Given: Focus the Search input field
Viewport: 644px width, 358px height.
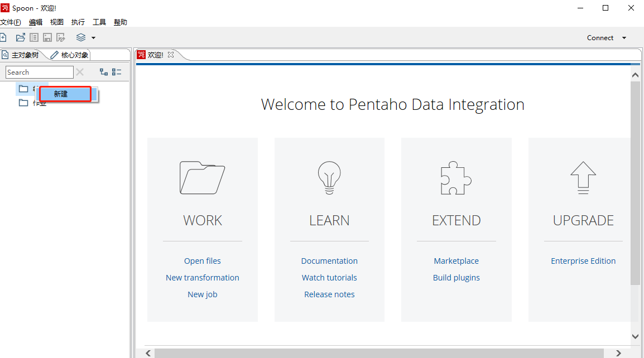Looking at the screenshot, I should coord(40,72).
